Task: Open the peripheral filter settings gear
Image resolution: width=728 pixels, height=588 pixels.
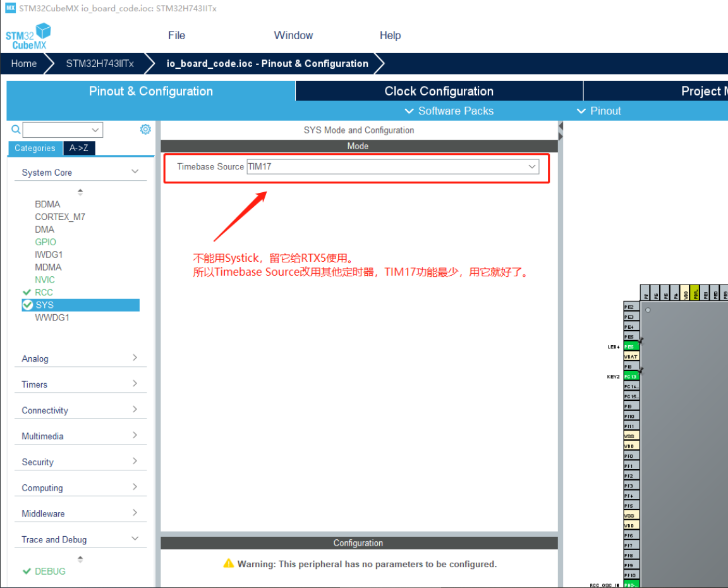Action: (145, 129)
